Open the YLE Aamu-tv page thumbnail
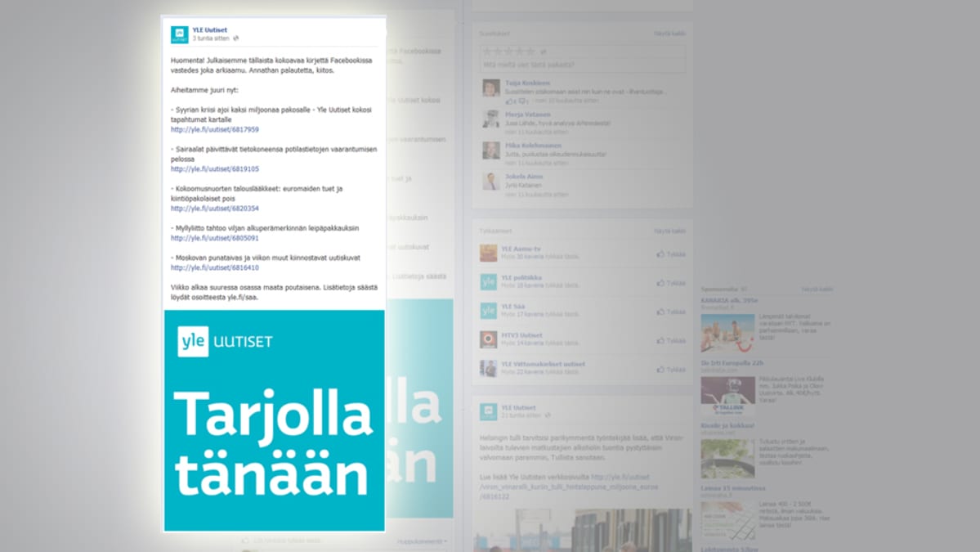This screenshot has height=552, width=980. coord(488,253)
